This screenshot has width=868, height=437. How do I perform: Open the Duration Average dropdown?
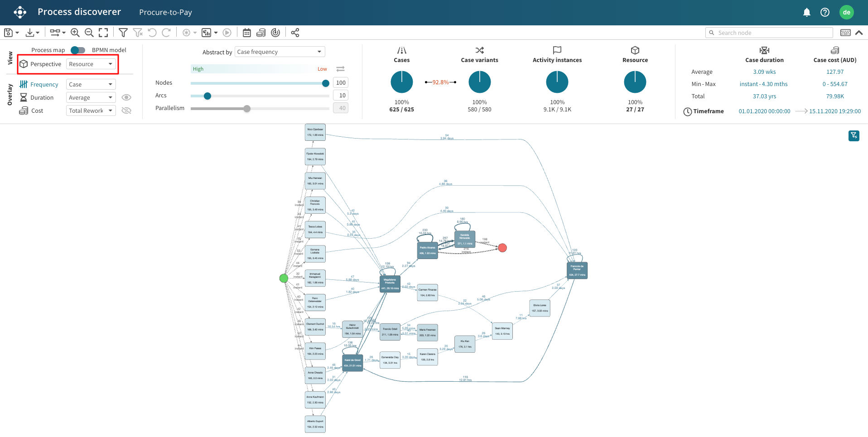tap(91, 98)
